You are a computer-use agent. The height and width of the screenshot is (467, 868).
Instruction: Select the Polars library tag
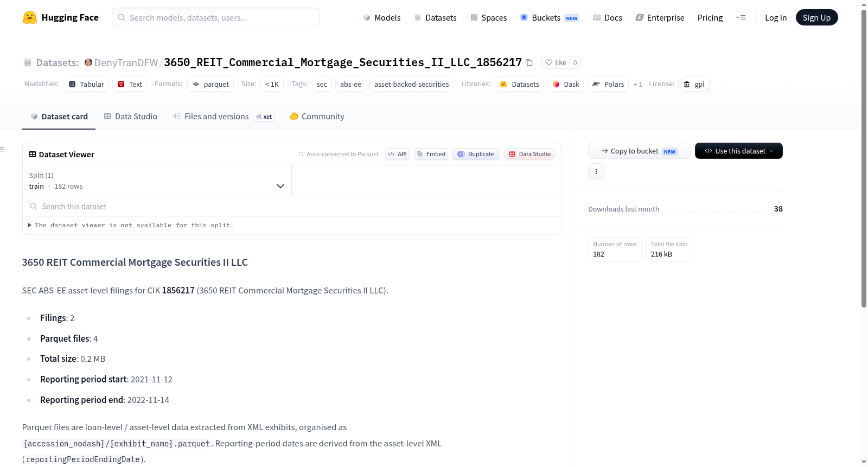click(x=608, y=84)
